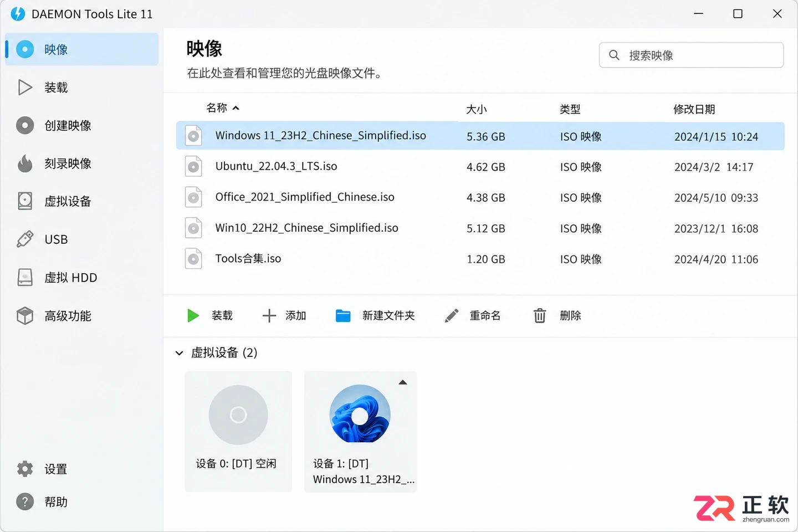Click the Win10_22H2 ISO file icon
Image resolution: width=798 pixels, height=532 pixels.
(x=193, y=228)
